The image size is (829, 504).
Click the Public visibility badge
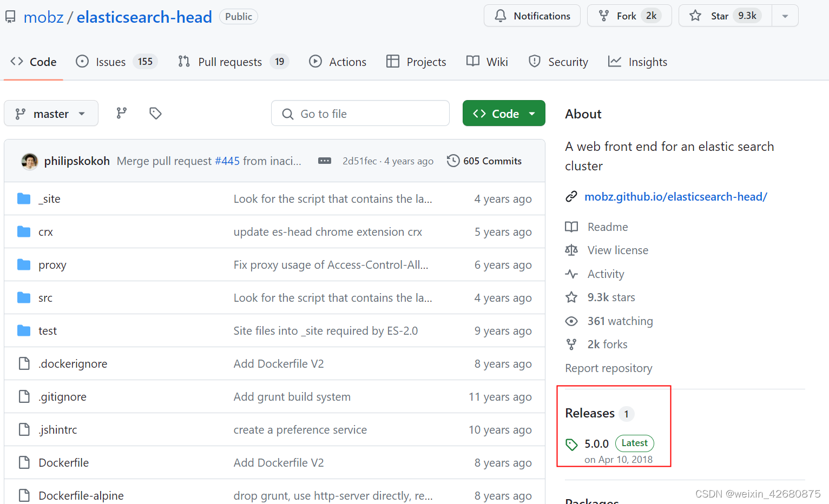pyautogui.click(x=239, y=17)
